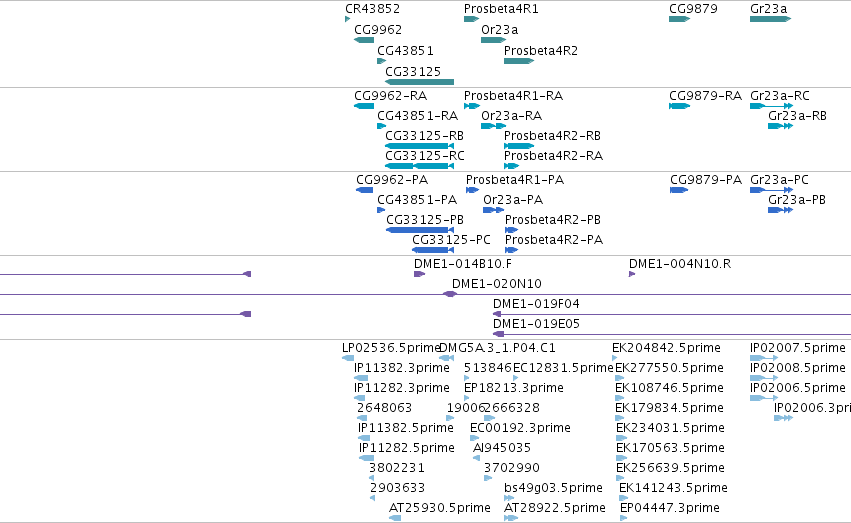The width and height of the screenshot is (851, 523).
Task: Click the CG9962-RA transcript label
Action: pyautogui.click(x=390, y=96)
